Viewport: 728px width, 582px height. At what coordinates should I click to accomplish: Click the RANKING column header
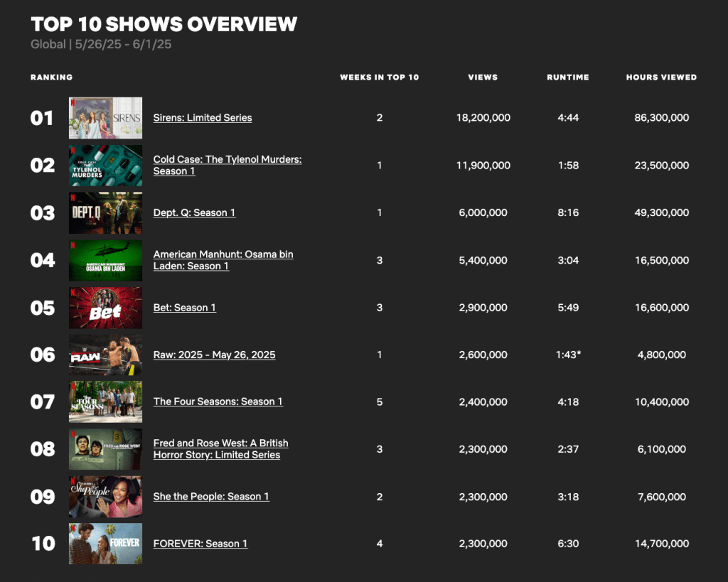(x=51, y=77)
